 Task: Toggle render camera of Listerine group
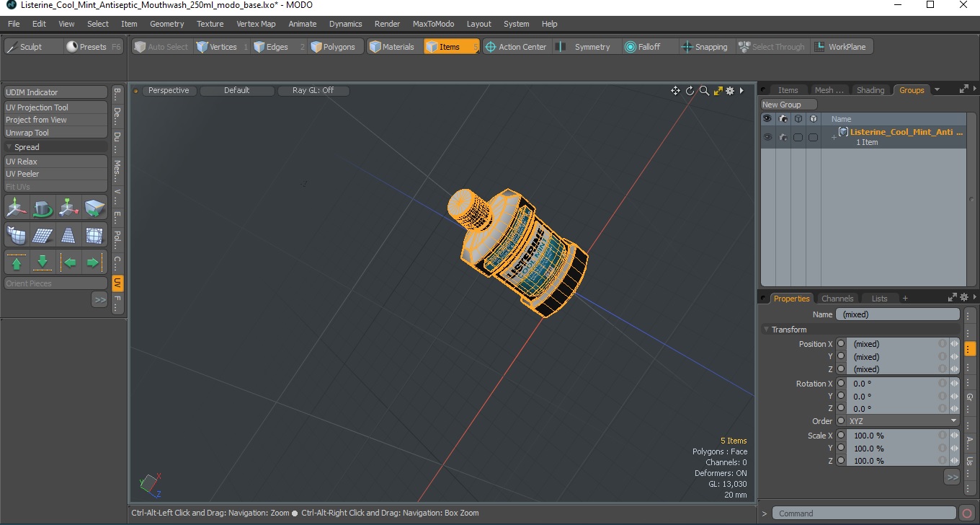[x=783, y=137]
